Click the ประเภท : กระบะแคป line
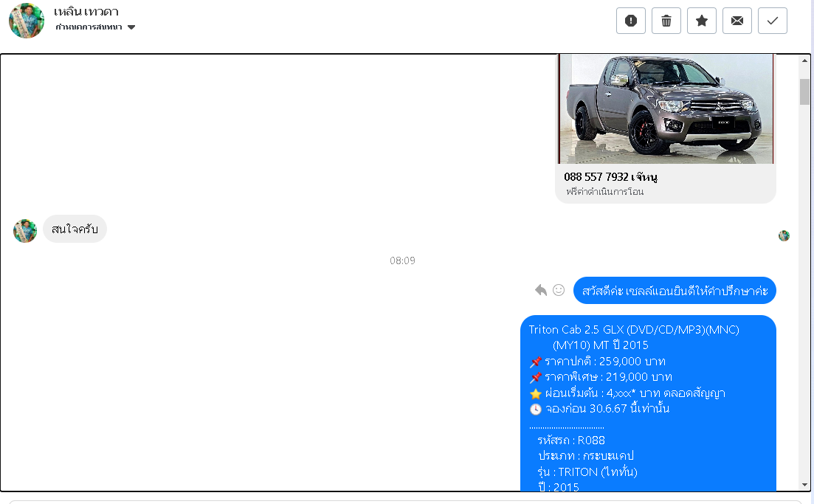This screenshot has width=814, height=504. point(585,456)
